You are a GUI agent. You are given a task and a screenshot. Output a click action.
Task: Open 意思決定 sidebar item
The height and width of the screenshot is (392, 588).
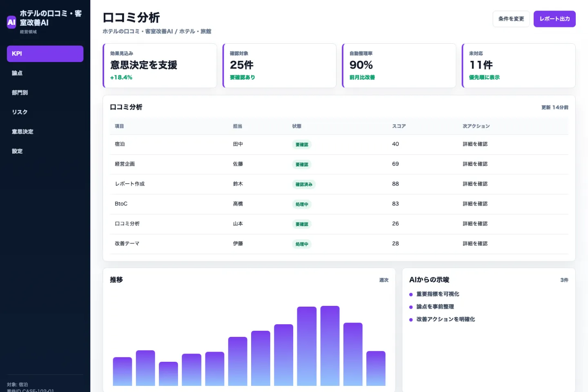[45, 131]
